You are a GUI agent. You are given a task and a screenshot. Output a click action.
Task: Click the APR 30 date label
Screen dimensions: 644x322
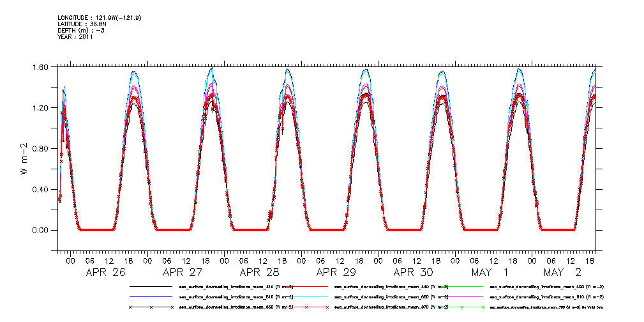(x=414, y=272)
